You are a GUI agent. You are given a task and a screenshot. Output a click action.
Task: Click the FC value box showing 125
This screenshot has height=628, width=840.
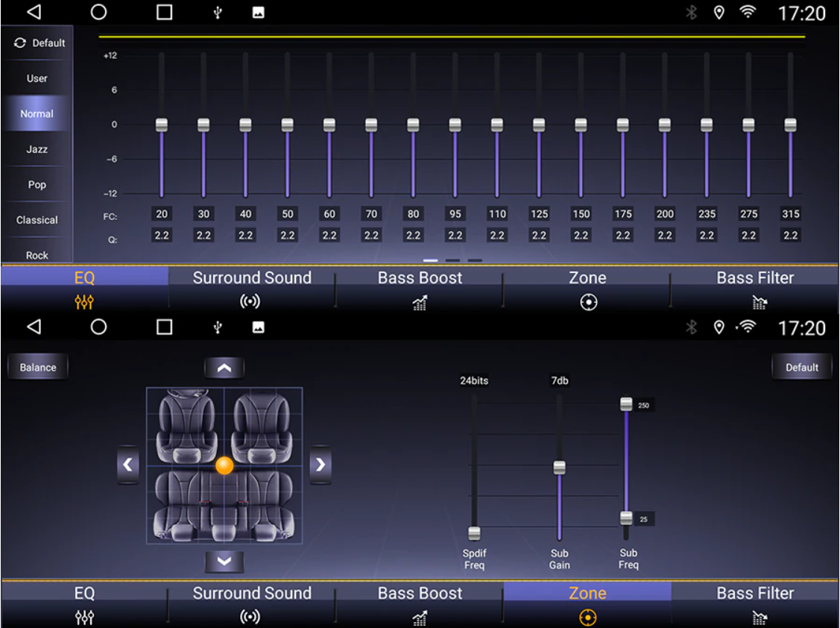(539, 214)
